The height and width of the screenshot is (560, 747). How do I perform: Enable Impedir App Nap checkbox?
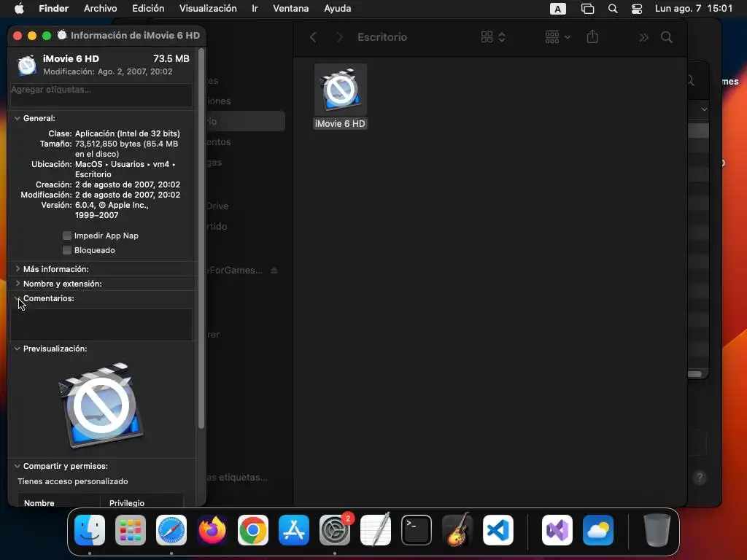[67, 236]
